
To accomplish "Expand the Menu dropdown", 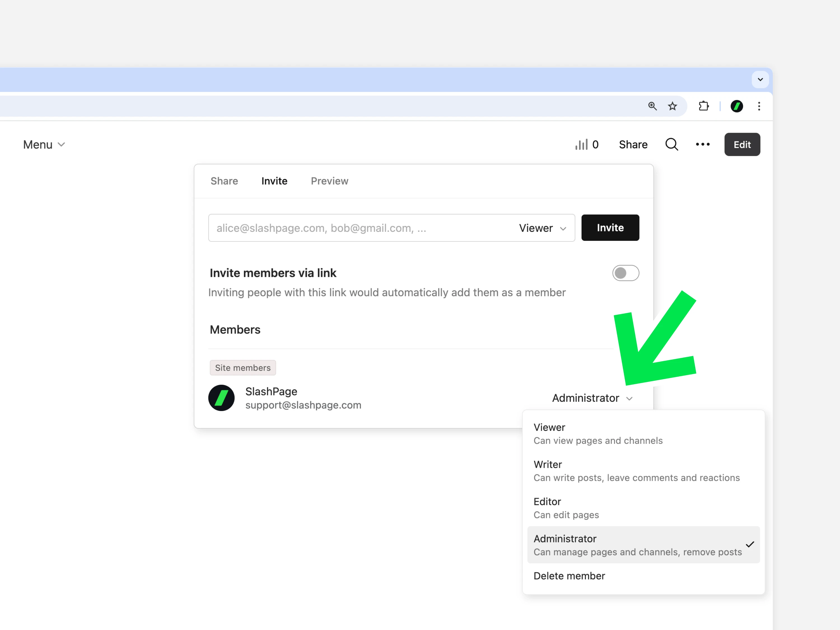I will (x=44, y=144).
